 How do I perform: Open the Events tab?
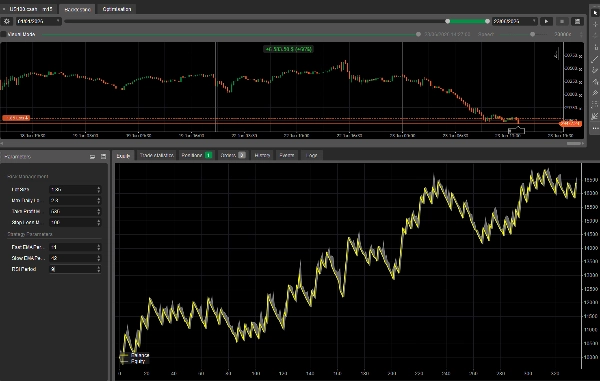287,155
